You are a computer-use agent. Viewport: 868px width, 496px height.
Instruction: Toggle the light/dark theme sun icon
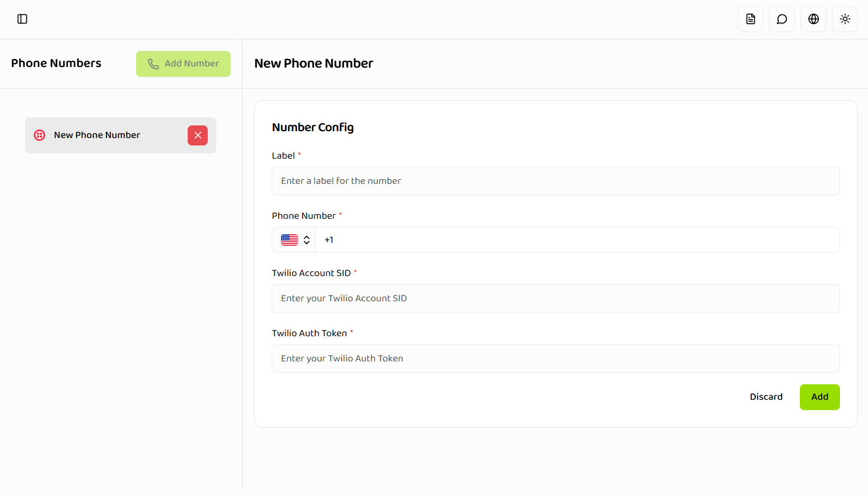point(845,19)
